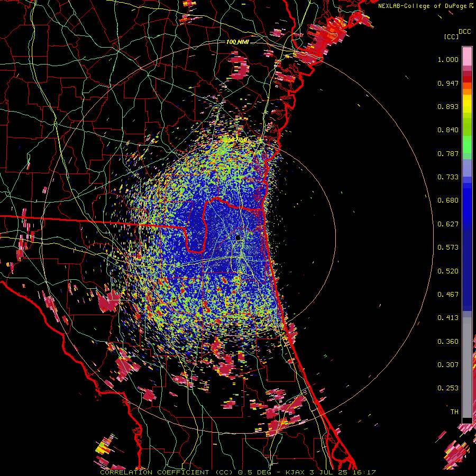Pick the periwinkle light-blue segment of color bar
This screenshot has height=476, width=476.
(x=467, y=168)
